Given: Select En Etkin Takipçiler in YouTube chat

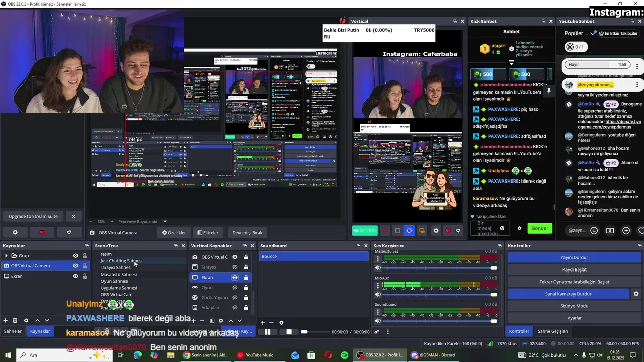Looking at the screenshot, I should [618, 33].
